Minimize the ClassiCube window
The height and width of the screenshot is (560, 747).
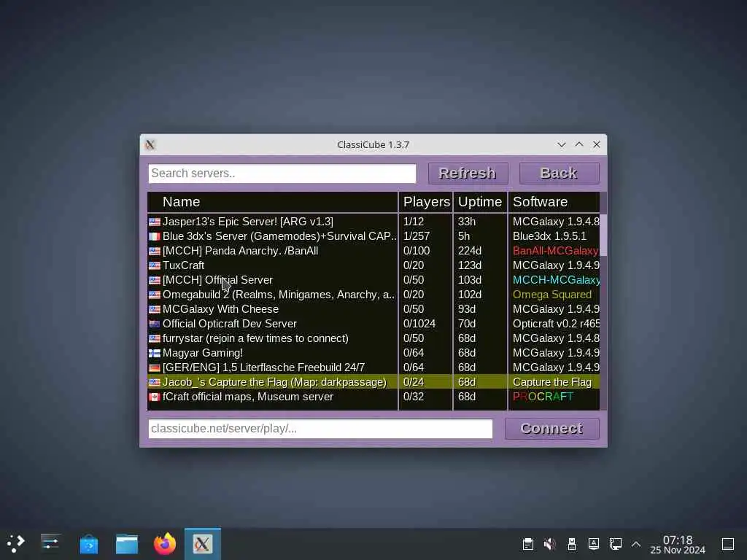(x=562, y=145)
